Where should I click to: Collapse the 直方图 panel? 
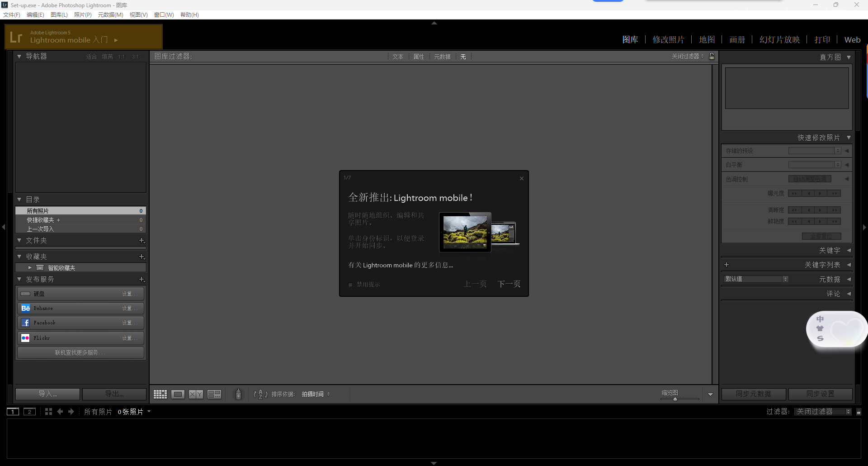[849, 57]
